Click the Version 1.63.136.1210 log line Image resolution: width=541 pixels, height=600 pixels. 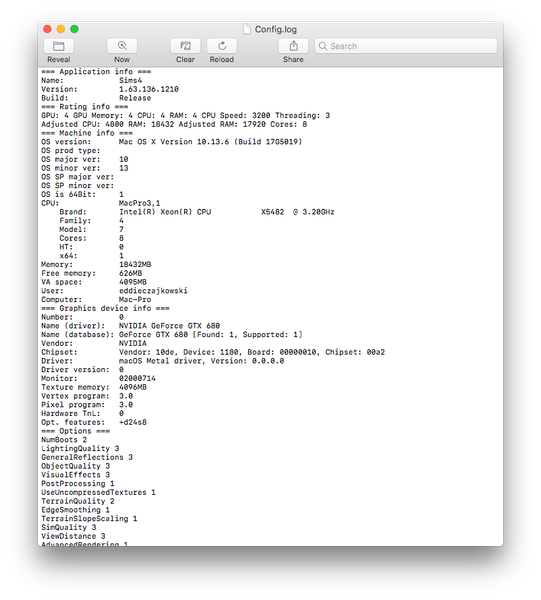coord(110,89)
